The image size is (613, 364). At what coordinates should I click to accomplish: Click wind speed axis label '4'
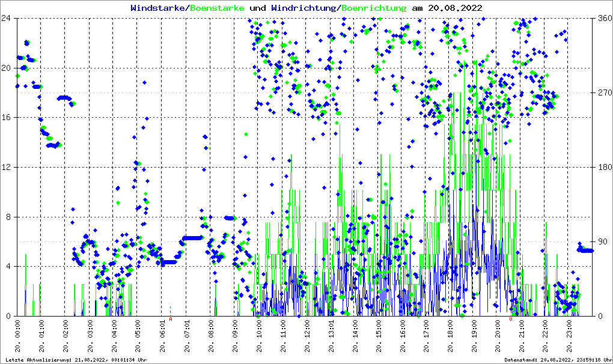(x=8, y=267)
